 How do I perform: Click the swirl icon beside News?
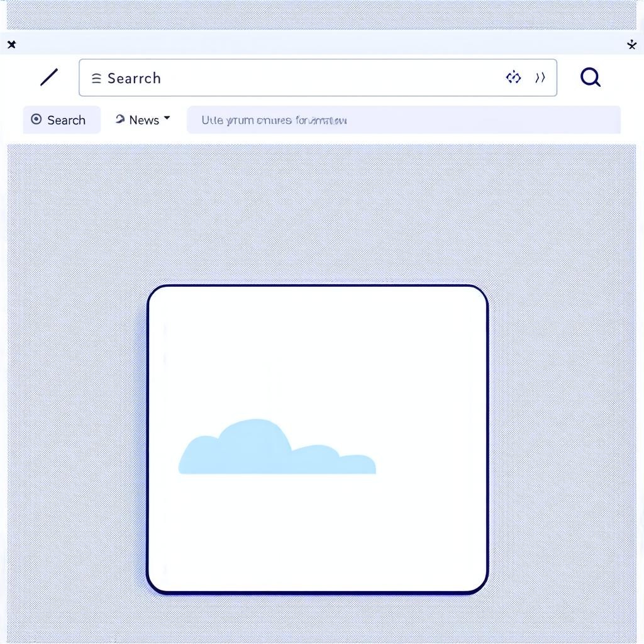(119, 119)
